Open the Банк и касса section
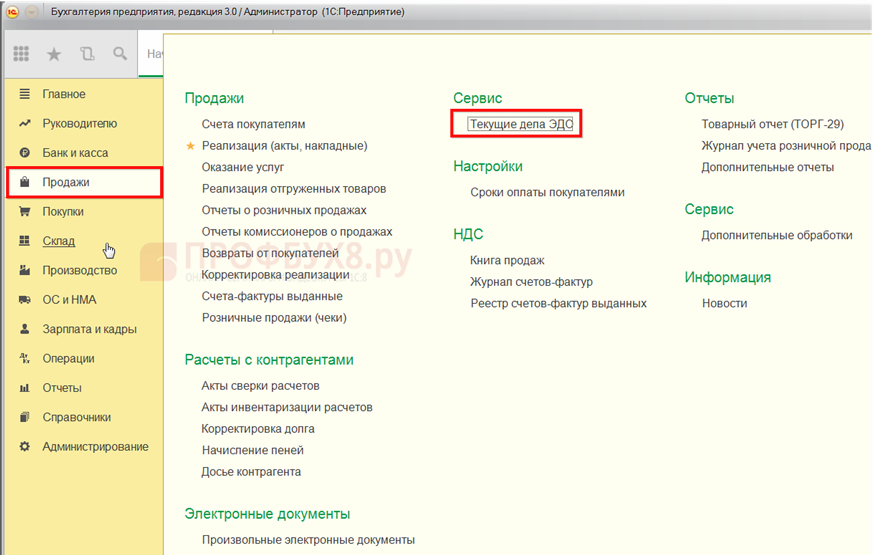The width and height of the screenshot is (874, 555). pos(75,153)
